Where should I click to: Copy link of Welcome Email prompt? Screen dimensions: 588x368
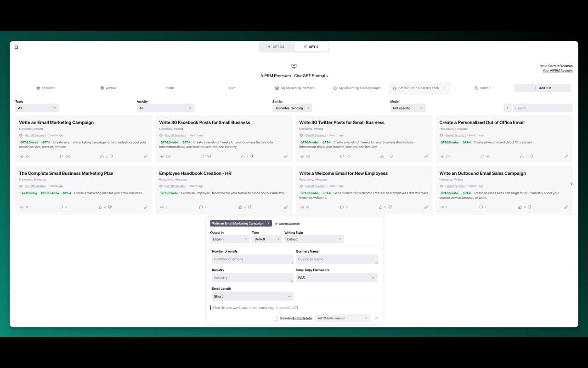tap(426, 207)
